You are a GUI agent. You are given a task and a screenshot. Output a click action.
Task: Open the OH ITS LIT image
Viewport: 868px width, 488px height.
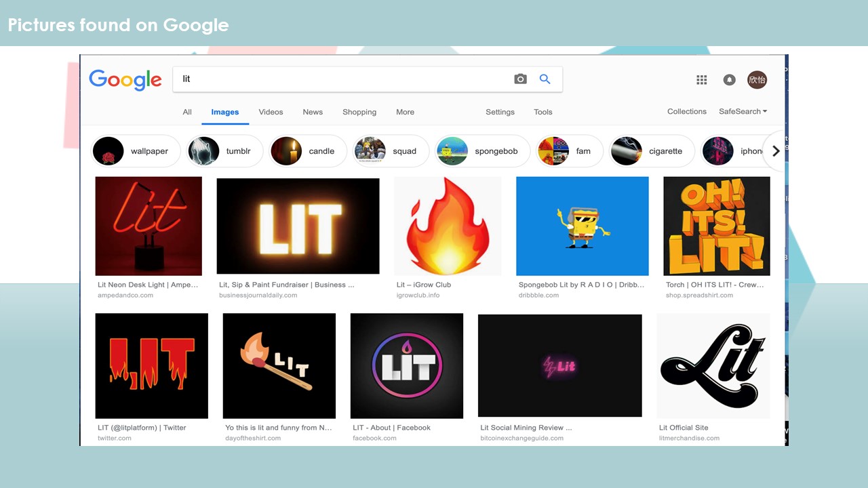click(717, 226)
